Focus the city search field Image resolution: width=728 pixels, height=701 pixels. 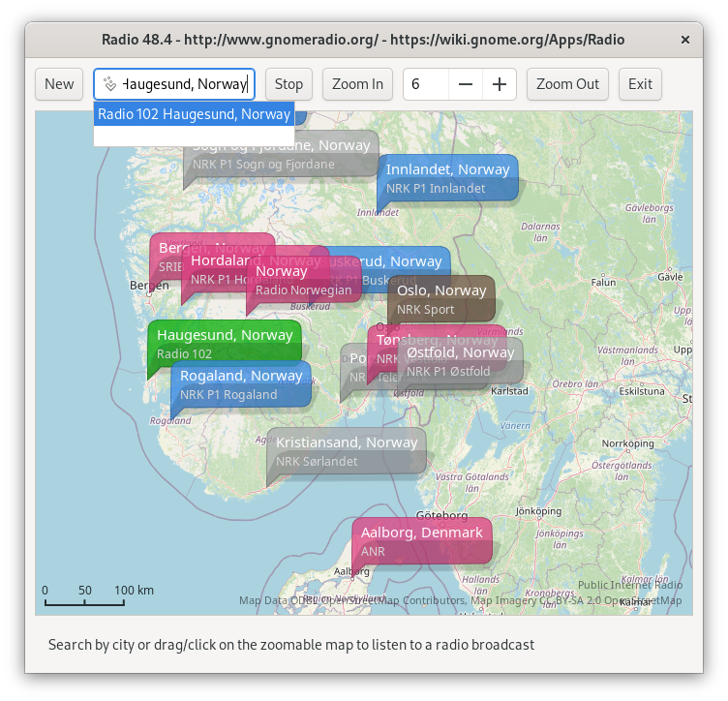click(x=174, y=84)
